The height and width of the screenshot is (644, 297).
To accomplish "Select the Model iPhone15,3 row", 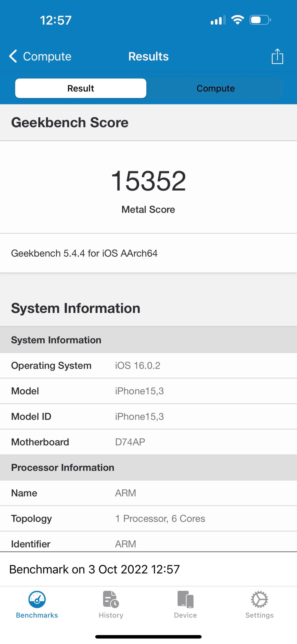I will 148,391.
